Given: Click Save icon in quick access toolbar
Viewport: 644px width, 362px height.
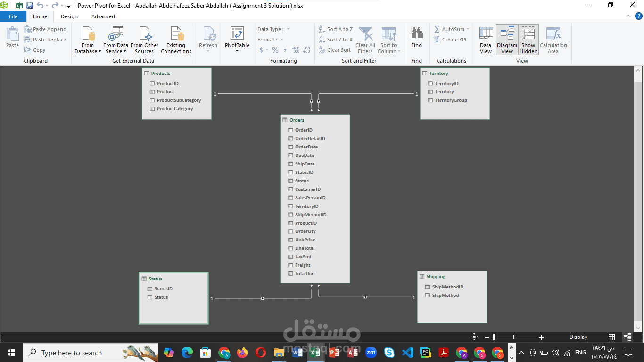Looking at the screenshot, I should [x=30, y=6].
